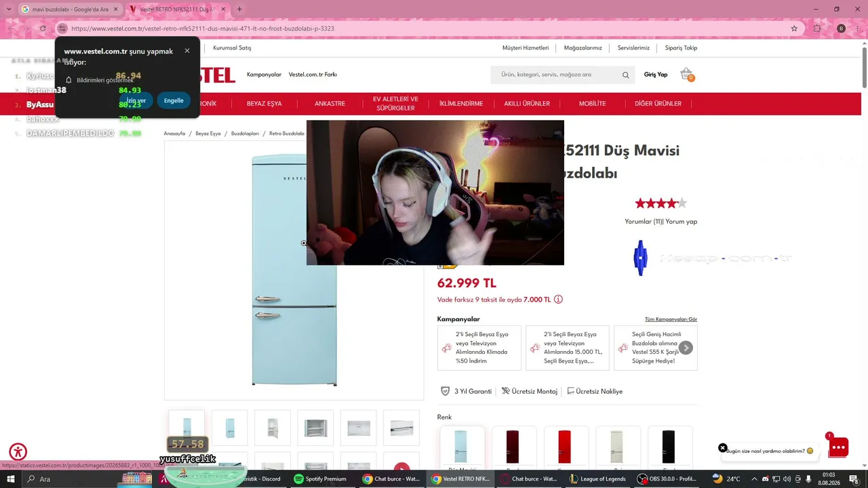The width and height of the screenshot is (868, 488).
Task: Open the accessibility widget icon
Action: click(x=18, y=452)
